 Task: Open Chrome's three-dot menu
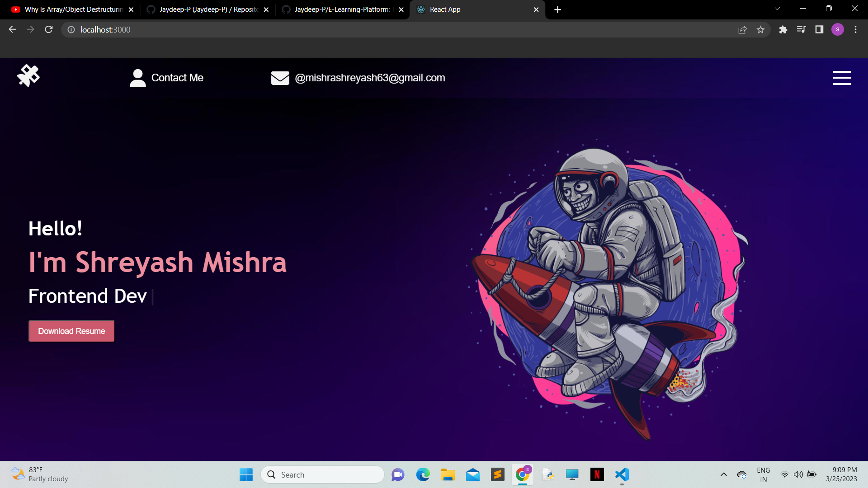pyautogui.click(x=855, y=29)
